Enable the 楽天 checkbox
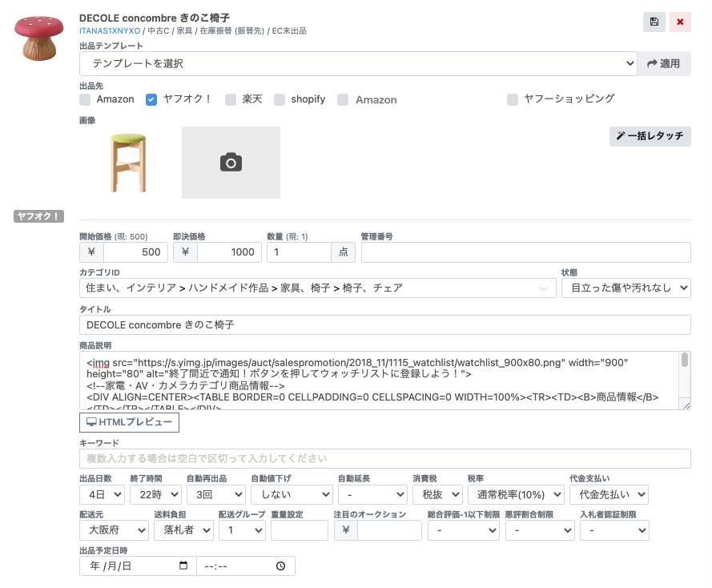 [x=231, y=99]
